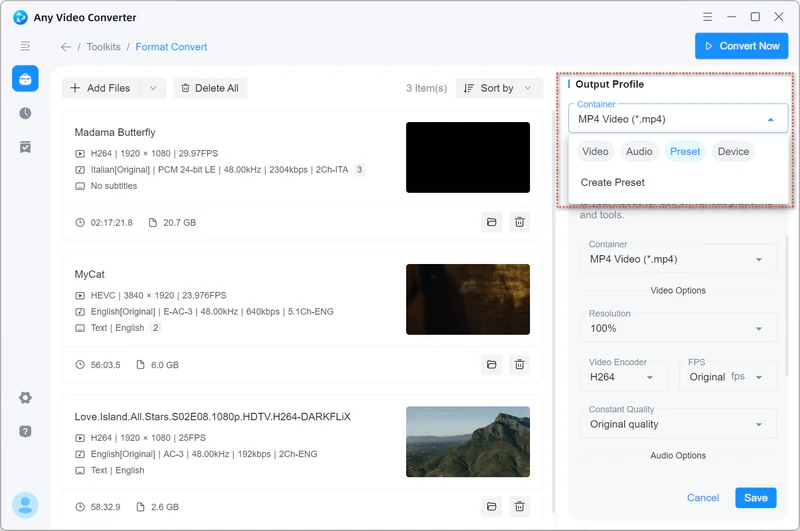
Task: Click audio stream icon of MyCat
Action: pos(80,312)
